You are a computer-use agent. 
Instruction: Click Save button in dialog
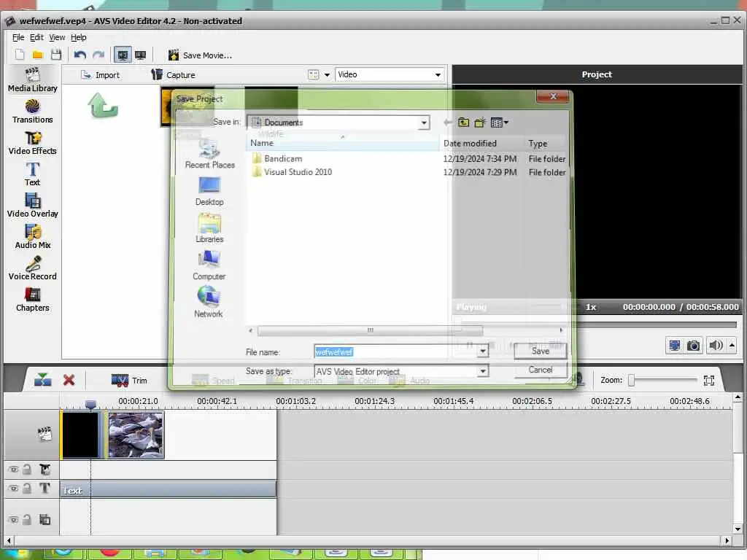pos(541,351)
